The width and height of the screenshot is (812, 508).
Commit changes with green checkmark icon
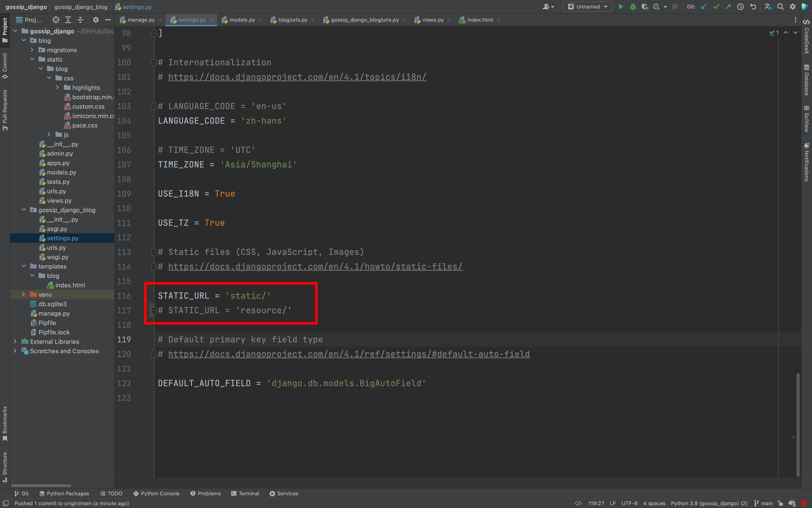click(x=716, y=7)
